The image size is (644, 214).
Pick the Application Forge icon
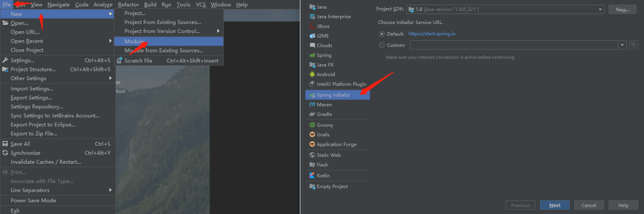coord(312,144)
